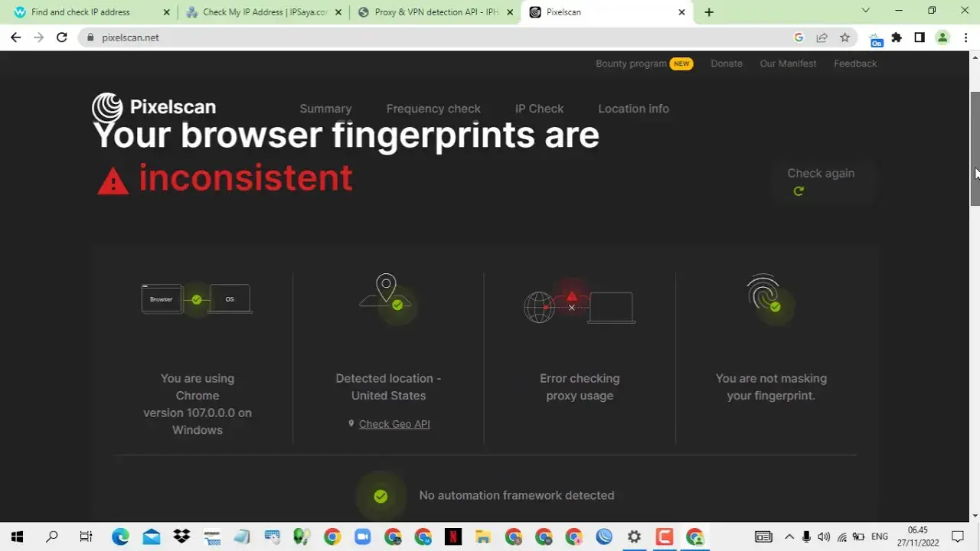Open the Check Geo API link
Screen dimensions: 980x551
click(394, 424)
